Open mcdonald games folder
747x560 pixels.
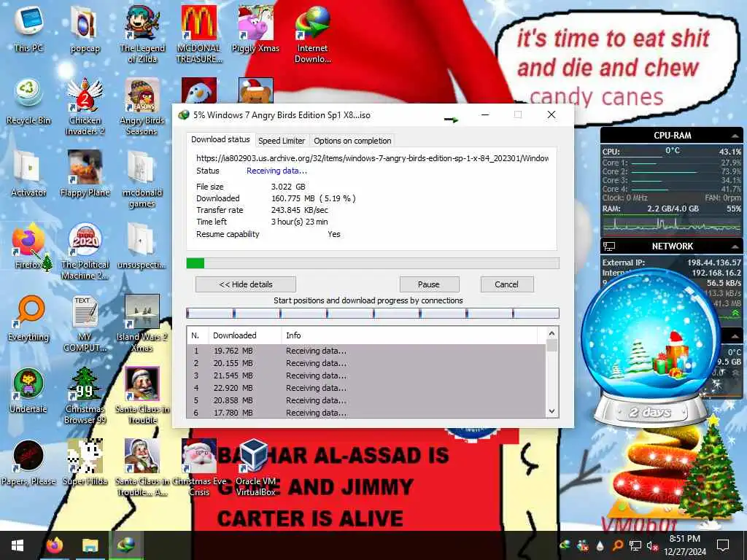pyautogui.click(x=142, y=179)
